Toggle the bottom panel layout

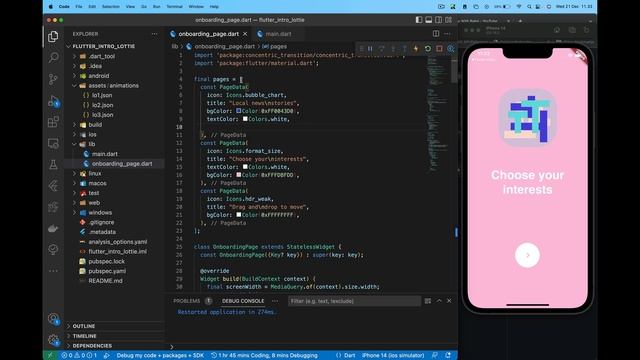coord(429,20)
